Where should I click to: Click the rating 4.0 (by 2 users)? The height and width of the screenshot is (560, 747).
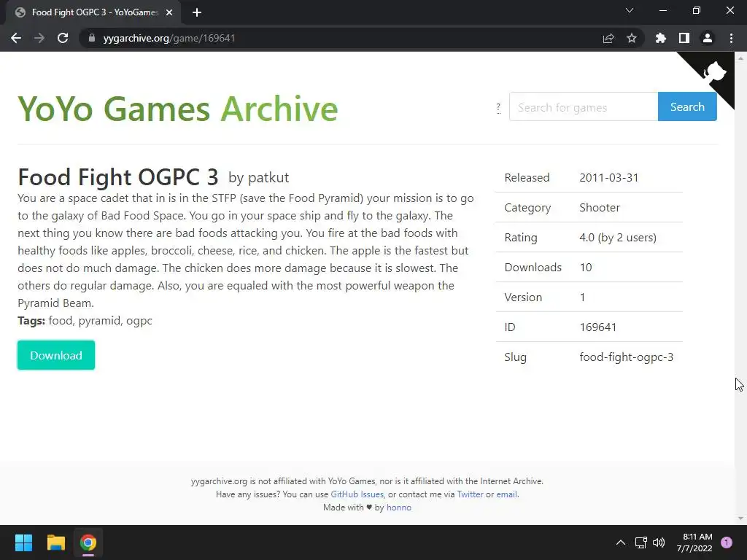618,238
